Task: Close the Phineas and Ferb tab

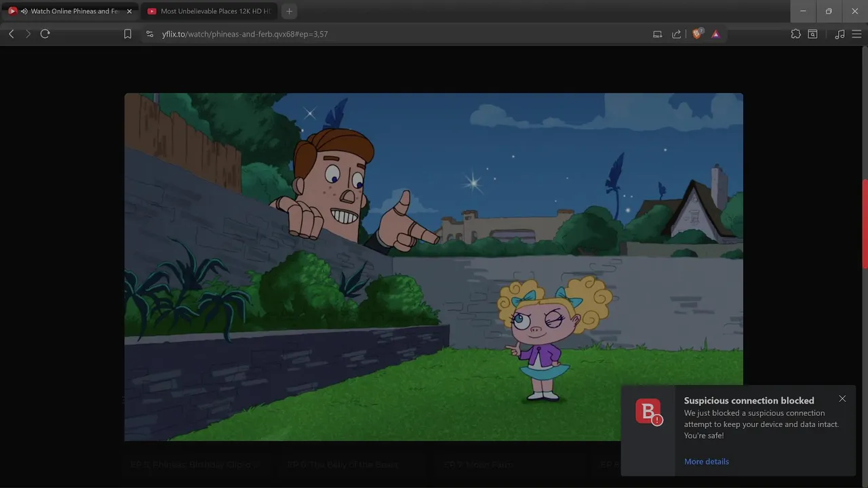Action: [x=130, y=11]
